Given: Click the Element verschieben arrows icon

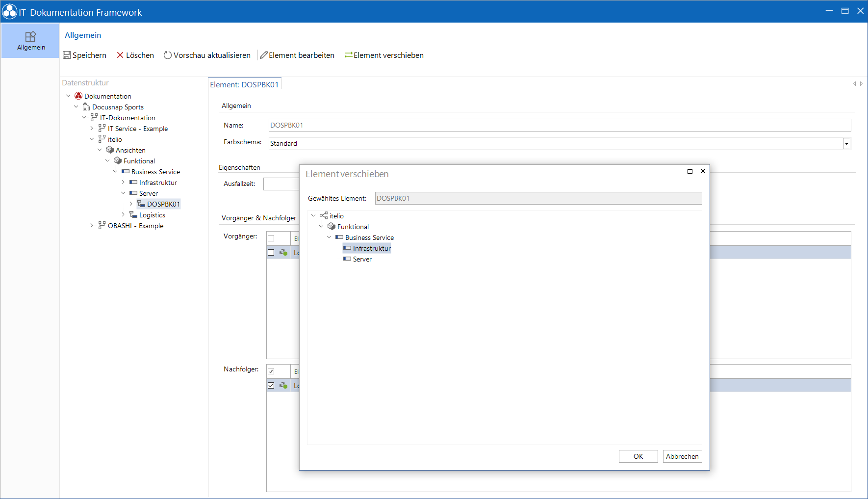Looking at the screenshot, I should 349,55.
